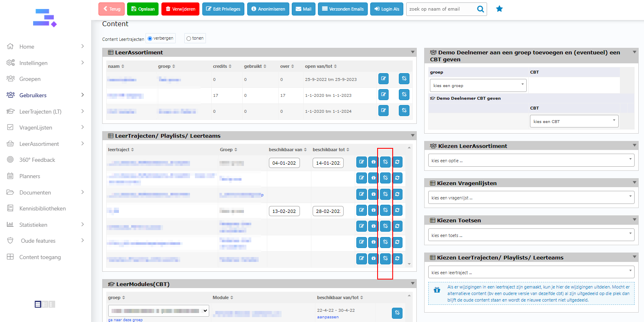This screenshot has width=644, height=322.
Task: Click unlink icon in LeerModules row
Action: (x=397, y=313)
